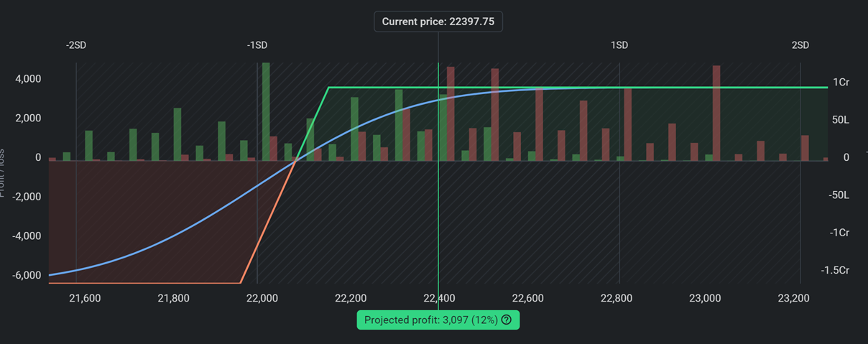Click the 2SD marker label
The height and width of the screenshot is (344, 868).
[x=800, y=45]
